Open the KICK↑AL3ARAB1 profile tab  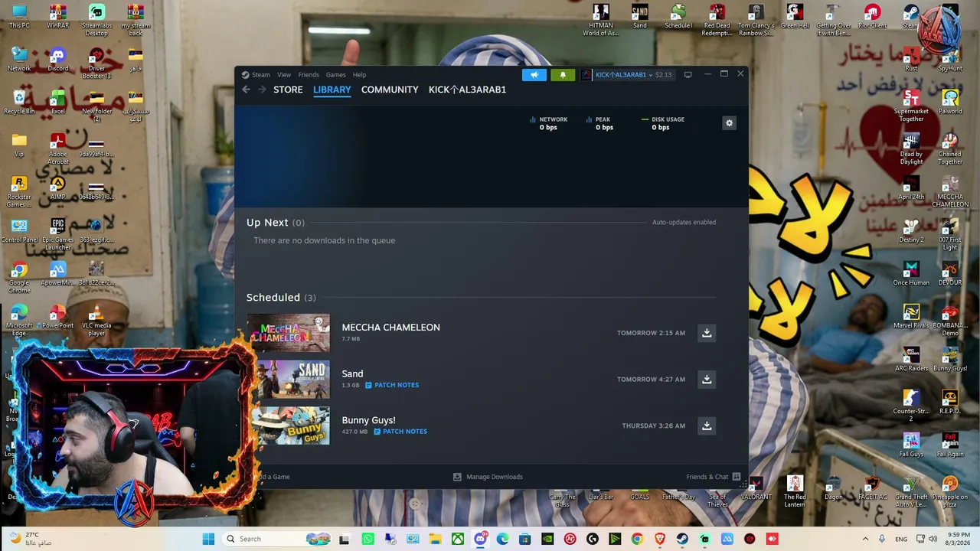pyautogui.click(x=467, y=90)
